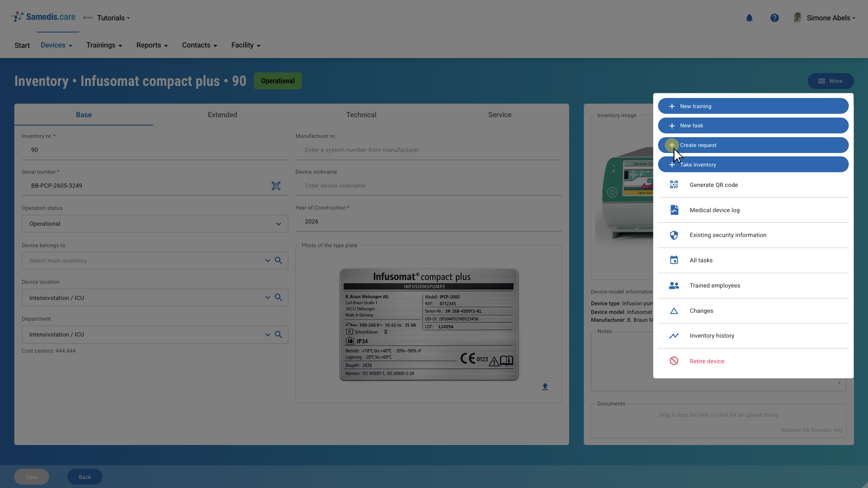Image resolution: width=868 pixels, height=488 pixels.
Task: Click the Medical device log icon
Action: (674, 210)
